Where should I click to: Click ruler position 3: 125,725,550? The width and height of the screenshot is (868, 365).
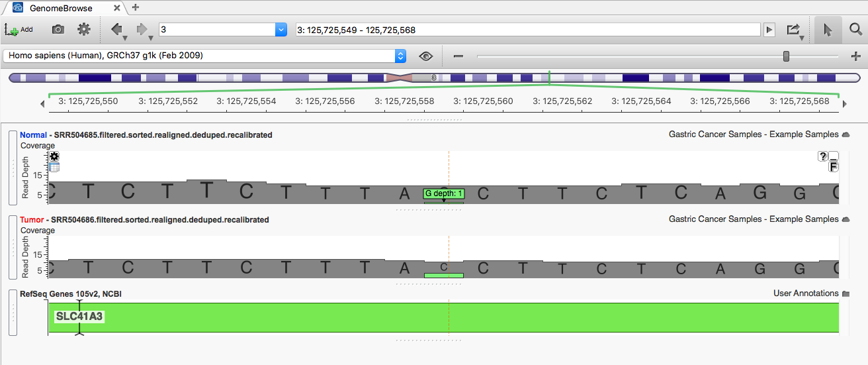pos(89,101)
